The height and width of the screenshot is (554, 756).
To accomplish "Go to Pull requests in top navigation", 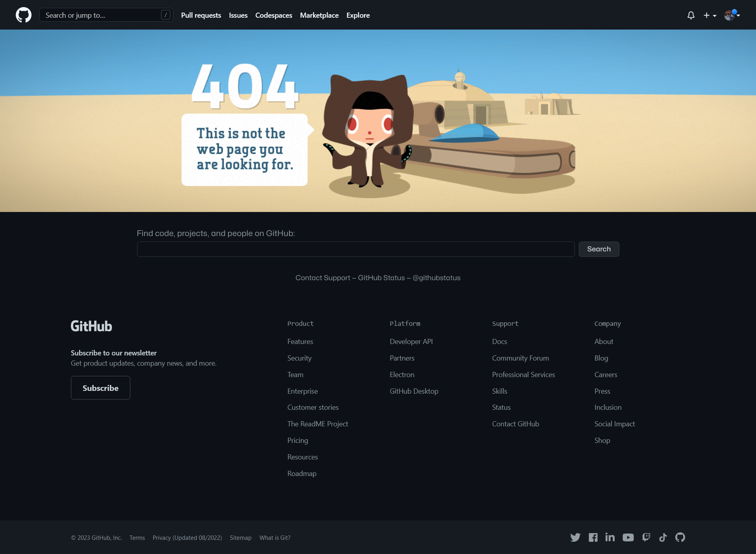I will [201, 15].
